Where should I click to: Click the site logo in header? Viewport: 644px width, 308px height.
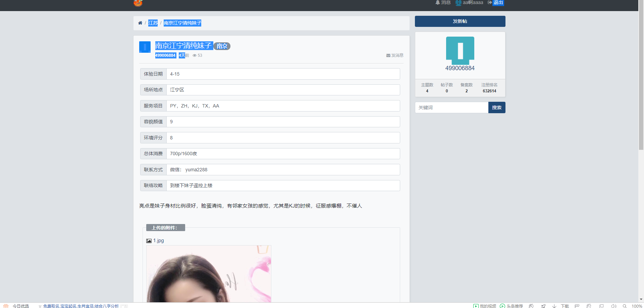[x=138, y=3]
